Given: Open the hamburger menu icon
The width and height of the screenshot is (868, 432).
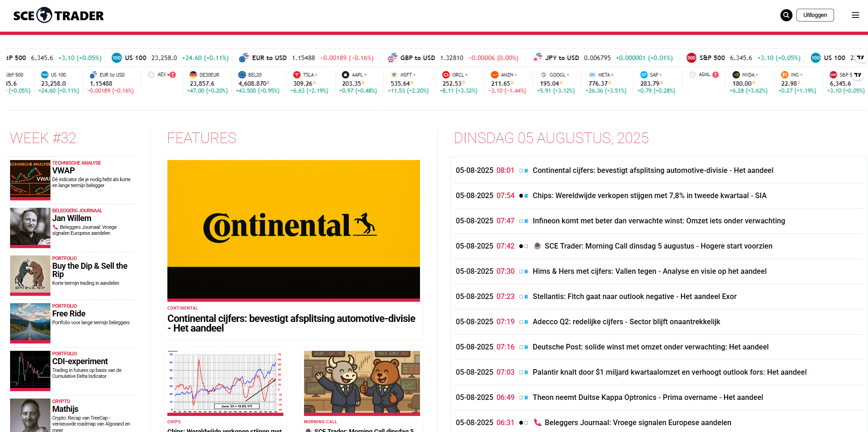Looking at the screenshot, I should pyautogui.click(x=856, y=15).
